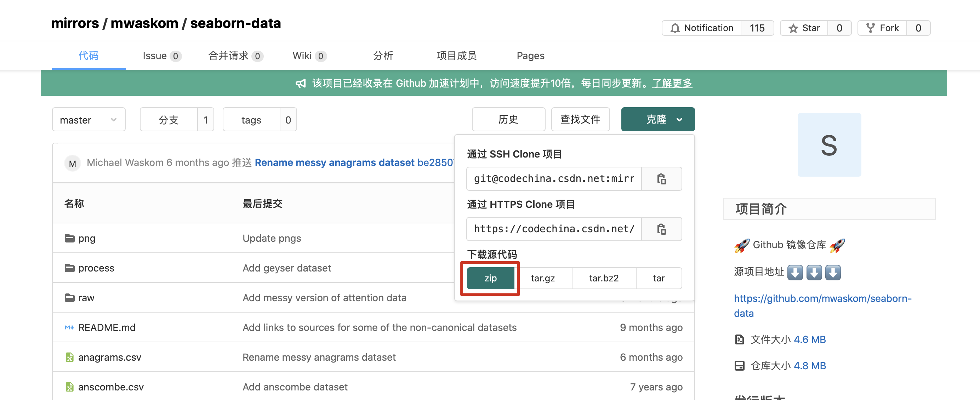The image size is (980, 400).
Task: Click the anscombe.csv file icon
Action: (70, 387)
